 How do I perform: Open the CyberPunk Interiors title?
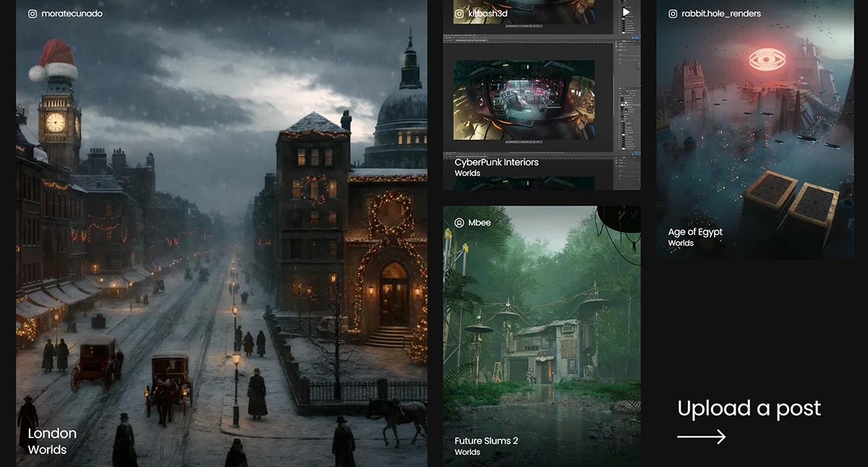pos(496,162)
